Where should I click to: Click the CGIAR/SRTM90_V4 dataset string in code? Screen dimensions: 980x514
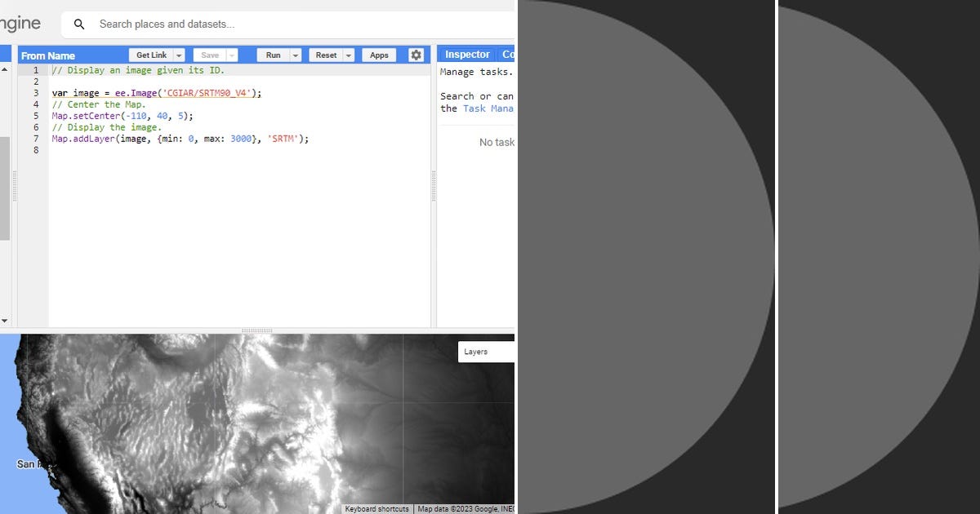(x=207, y=93)
